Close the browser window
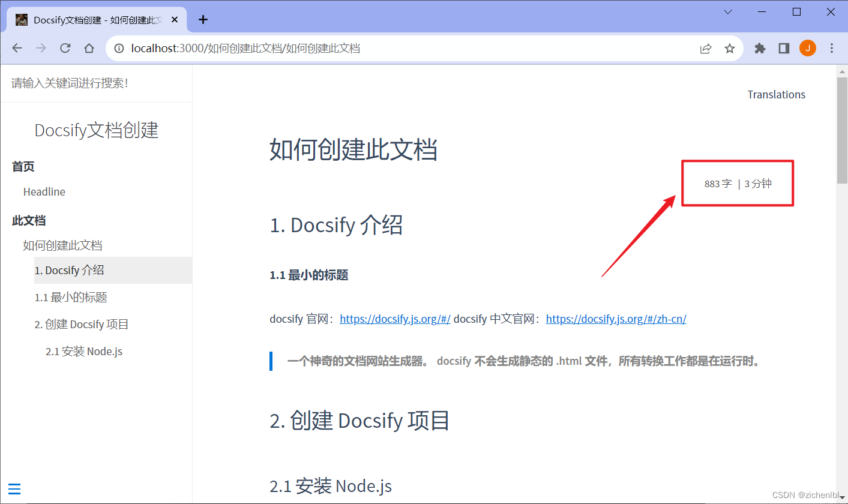The width and height of the screenshot is (848, 504). click(831, 12)
